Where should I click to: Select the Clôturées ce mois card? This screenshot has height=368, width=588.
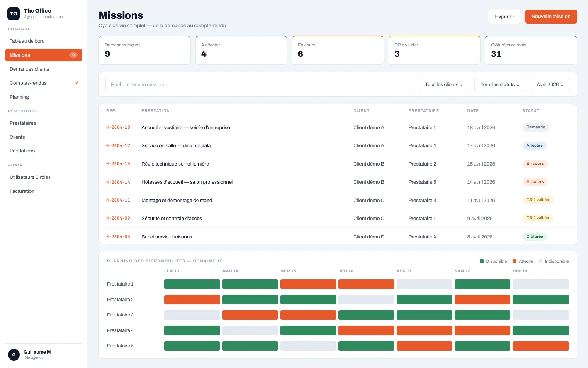(531, 50)
